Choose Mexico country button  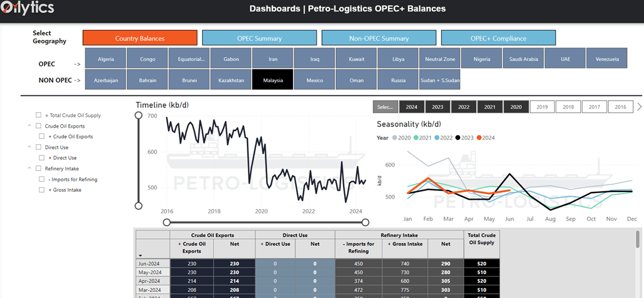click(x=315, y=80)
